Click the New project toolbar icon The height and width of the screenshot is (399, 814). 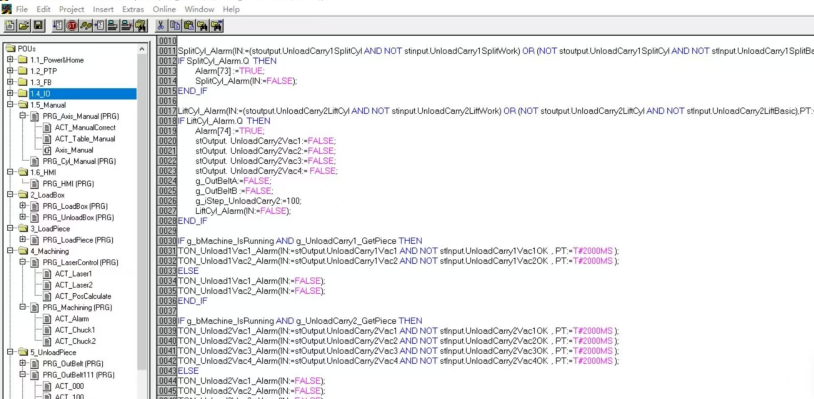tap(10, 25)
